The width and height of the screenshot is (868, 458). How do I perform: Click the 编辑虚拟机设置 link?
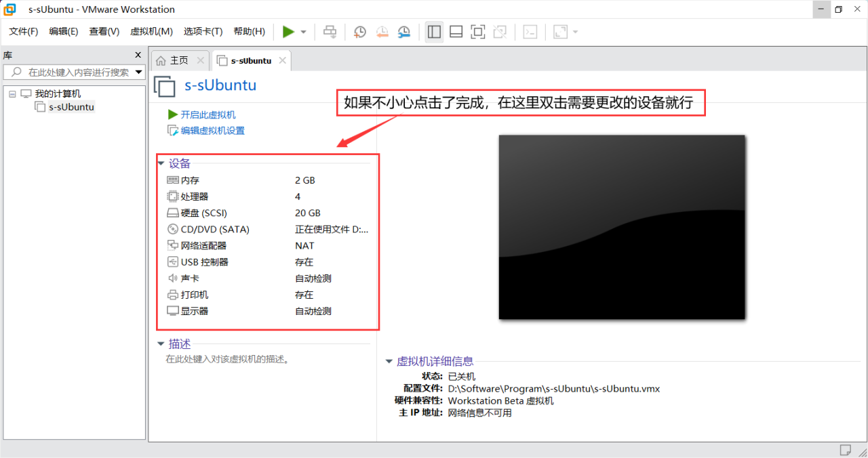tap(212, 131)
